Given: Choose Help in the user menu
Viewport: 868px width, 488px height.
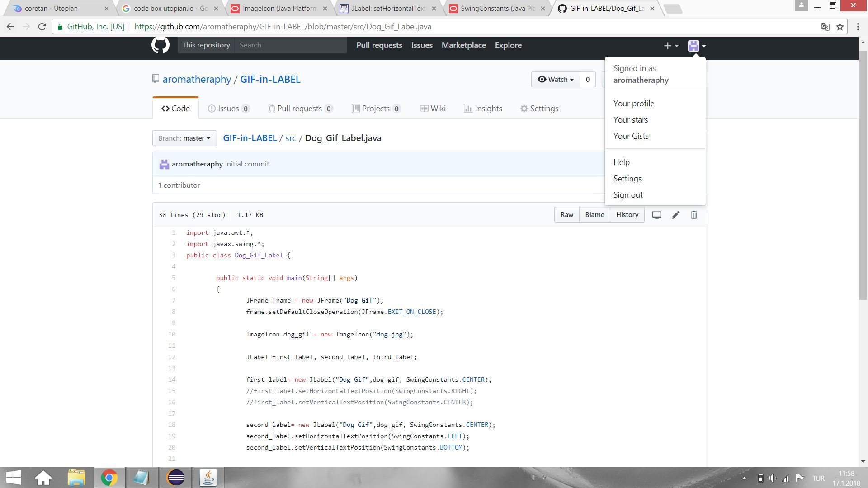Looking at the screenshot, I should [655, 162].
